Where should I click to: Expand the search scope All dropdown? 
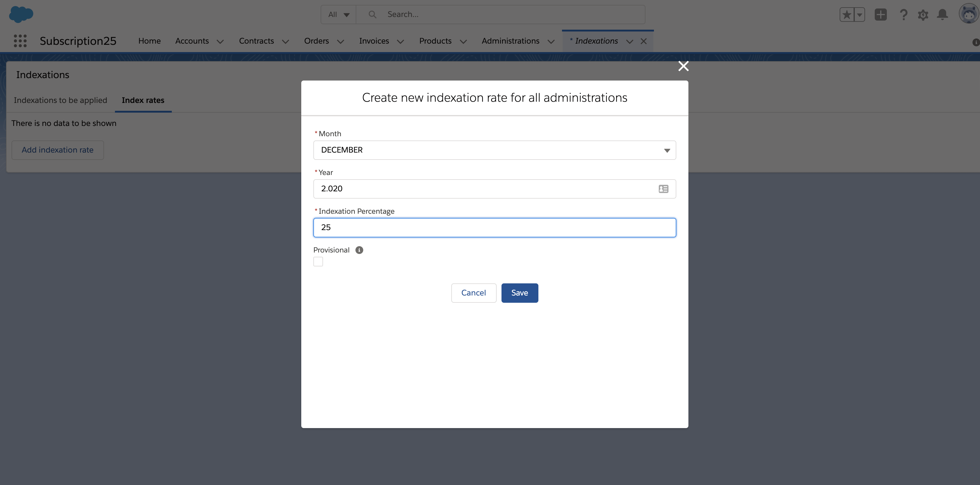click(338, 15)
